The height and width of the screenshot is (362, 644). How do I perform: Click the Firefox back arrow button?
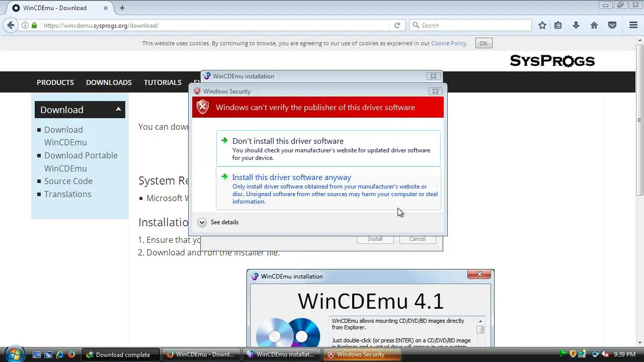pyautogui.click(x=11, y=25)
